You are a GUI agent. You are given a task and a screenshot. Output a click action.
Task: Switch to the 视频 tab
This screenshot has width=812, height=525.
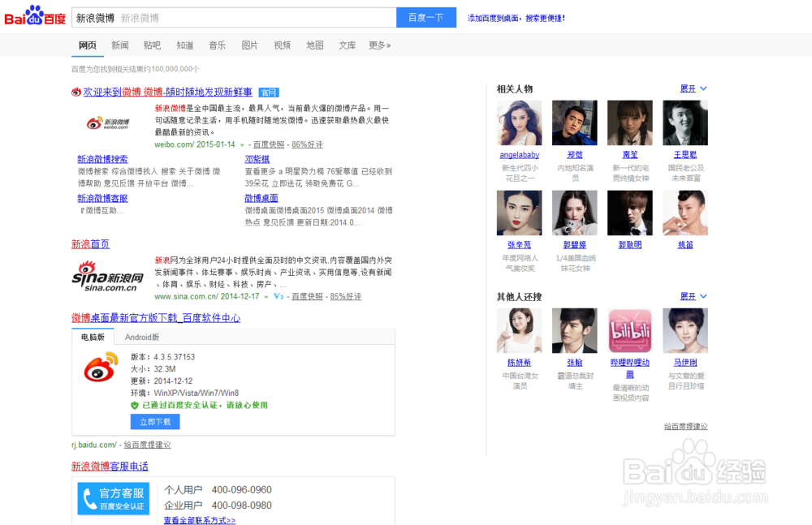pos(283,45)
